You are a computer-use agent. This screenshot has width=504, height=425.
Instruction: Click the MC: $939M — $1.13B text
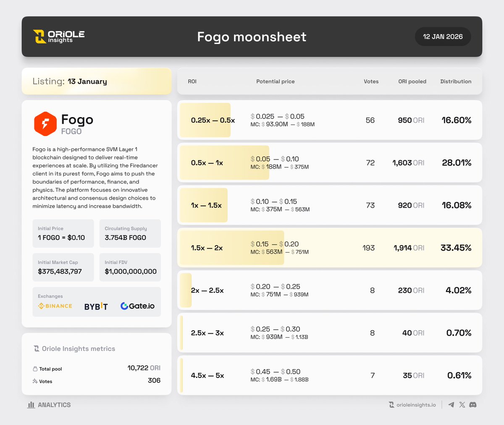pos(279,337)
